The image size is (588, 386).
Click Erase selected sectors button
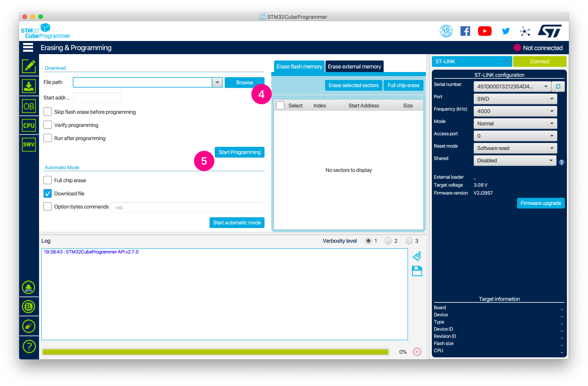click(x=354, y=85)
